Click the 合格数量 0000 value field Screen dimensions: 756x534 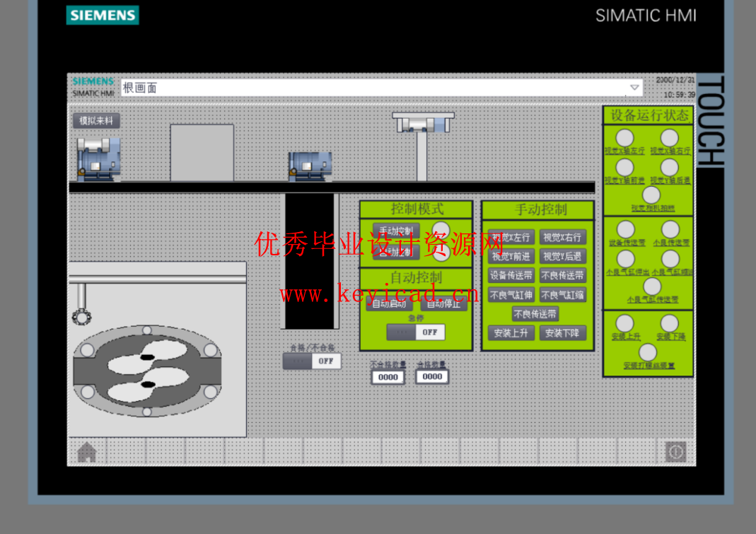433,377
